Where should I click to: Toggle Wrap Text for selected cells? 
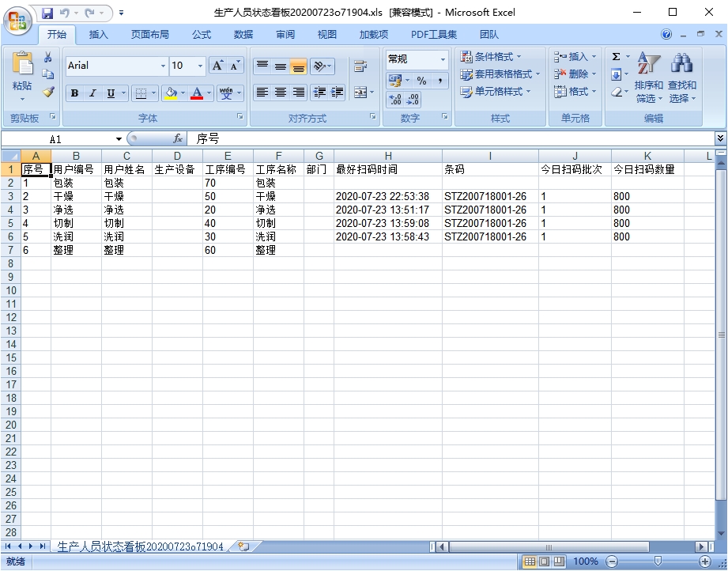(360, 66)
